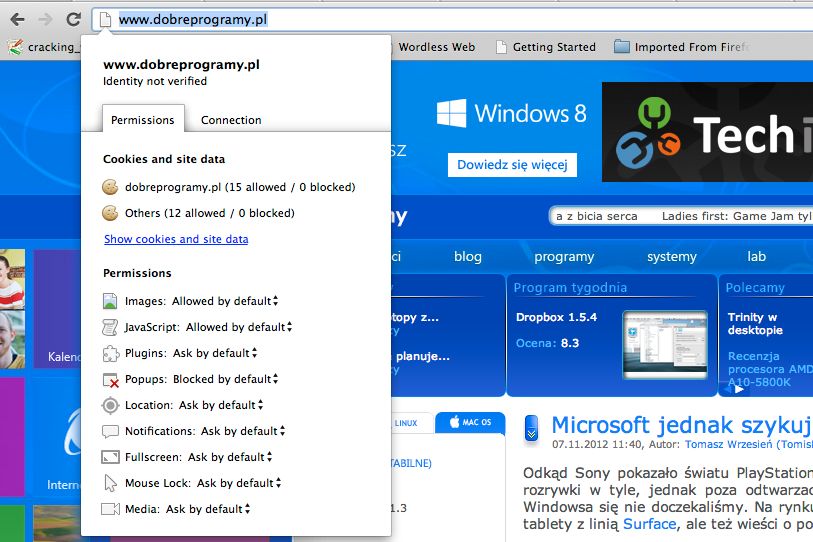Open Mouse Lock permission dropdown
Screen dimensions: 813x542
tap(239, 483)
